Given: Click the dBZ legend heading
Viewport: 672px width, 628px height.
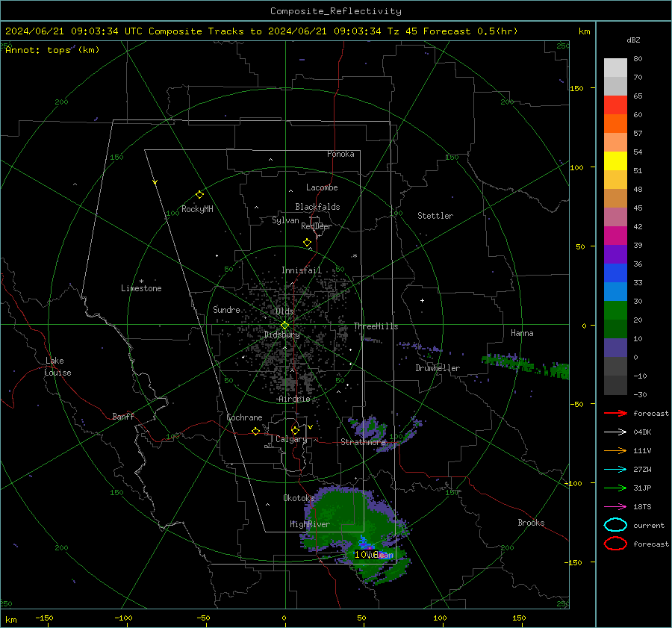Looking at the screenshot, I should (633, 40).
